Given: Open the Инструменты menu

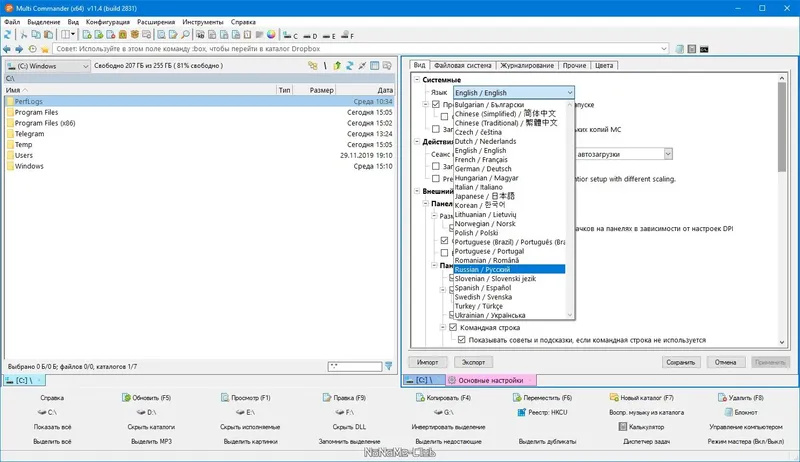Looking at the screenshot, I should tap(203, 22).
